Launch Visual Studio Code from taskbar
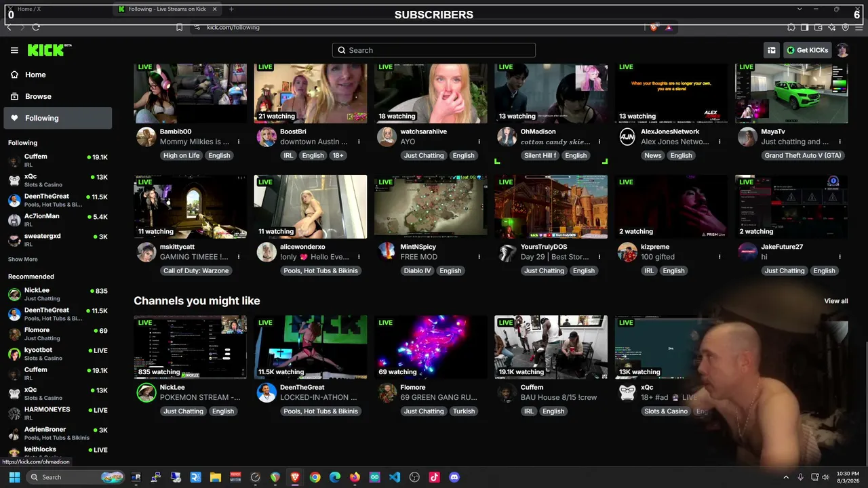868x488 pixels. [395, 477]
